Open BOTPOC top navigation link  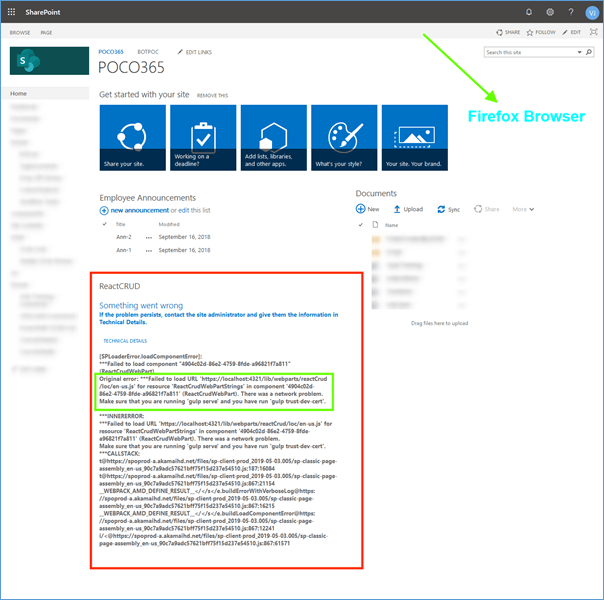tap(148, 52)
